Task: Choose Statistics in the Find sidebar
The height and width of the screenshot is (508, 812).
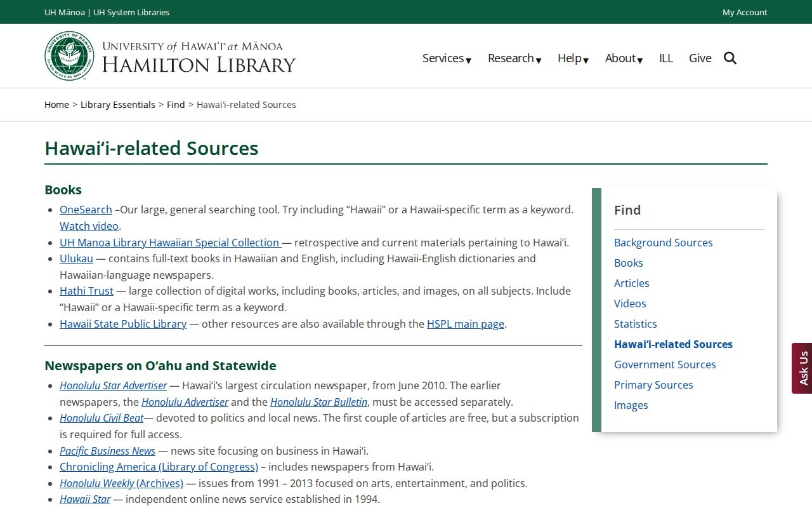Action: (x=635, y=324)
